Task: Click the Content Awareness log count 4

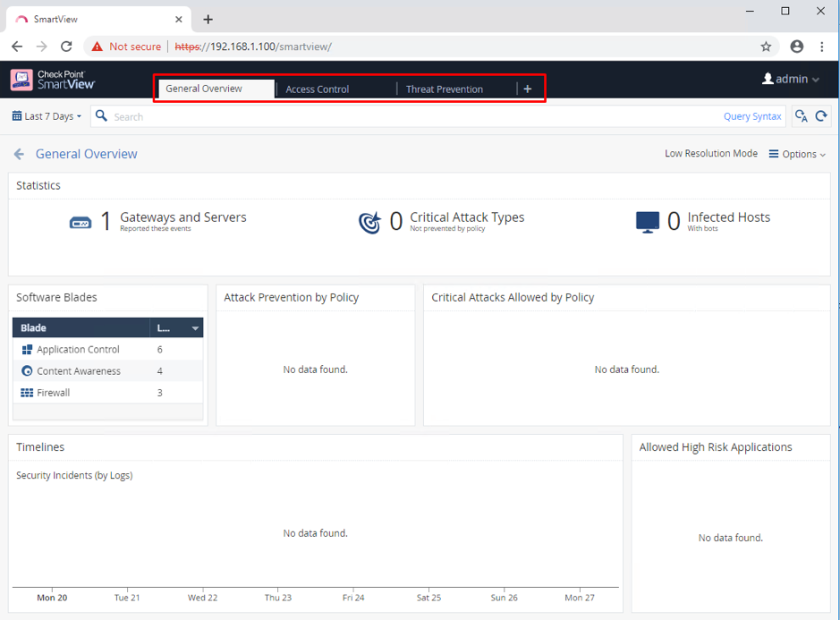Action: tap(159, 370)
